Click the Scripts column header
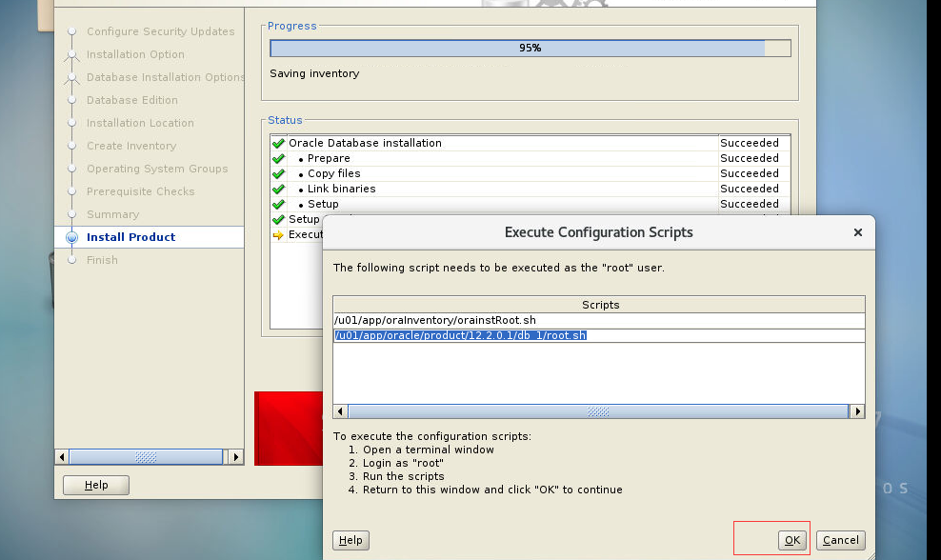941x560 pixels. point(599,305)
